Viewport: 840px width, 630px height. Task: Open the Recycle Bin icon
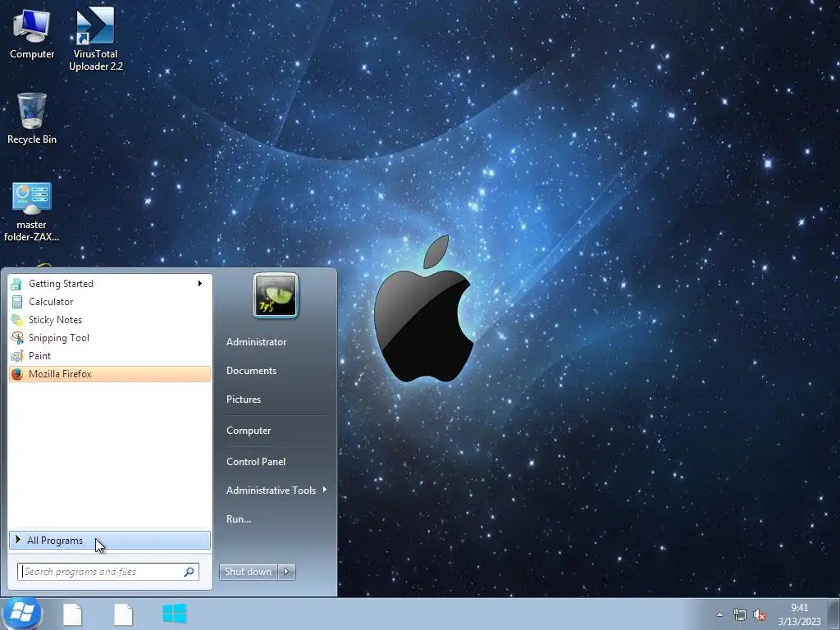coord(32,119)
